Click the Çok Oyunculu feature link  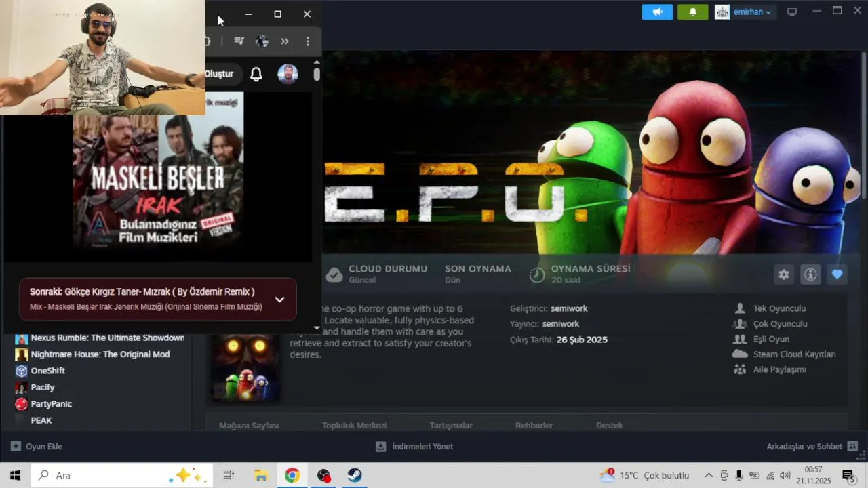point(780,324)
